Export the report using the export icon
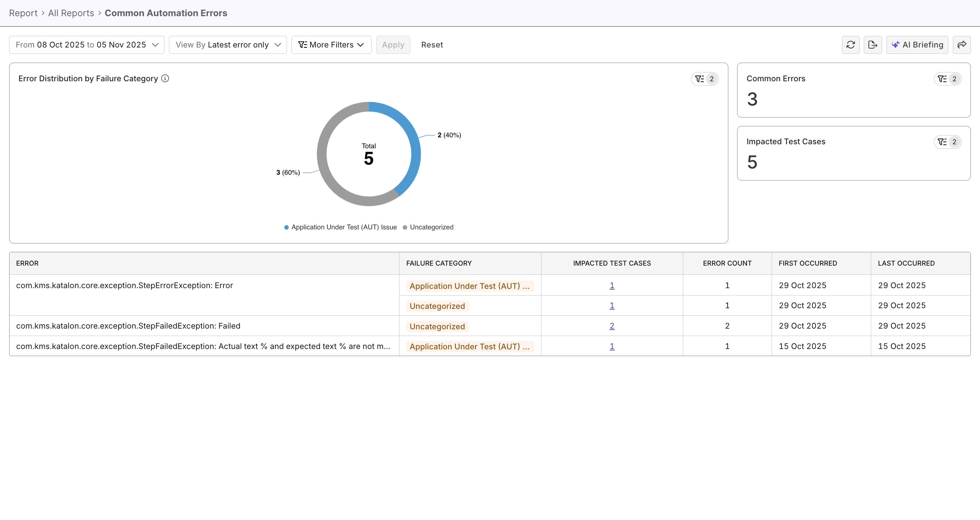Screen dimensions: 980x520 [x=873, y=44]
